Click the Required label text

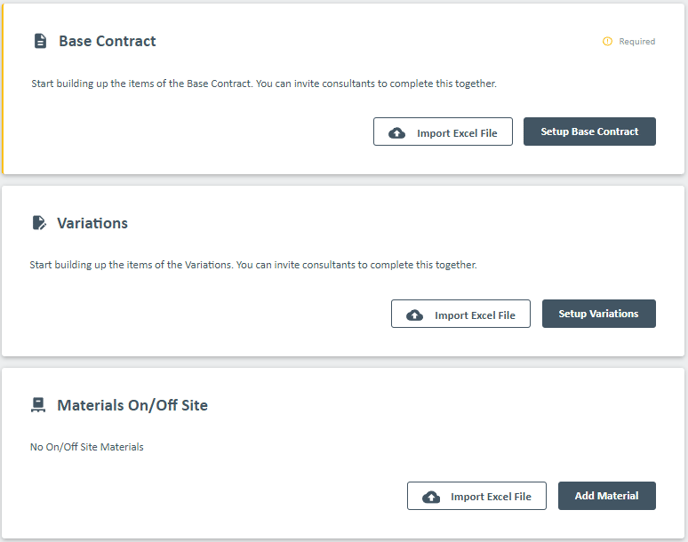[637, 42]
